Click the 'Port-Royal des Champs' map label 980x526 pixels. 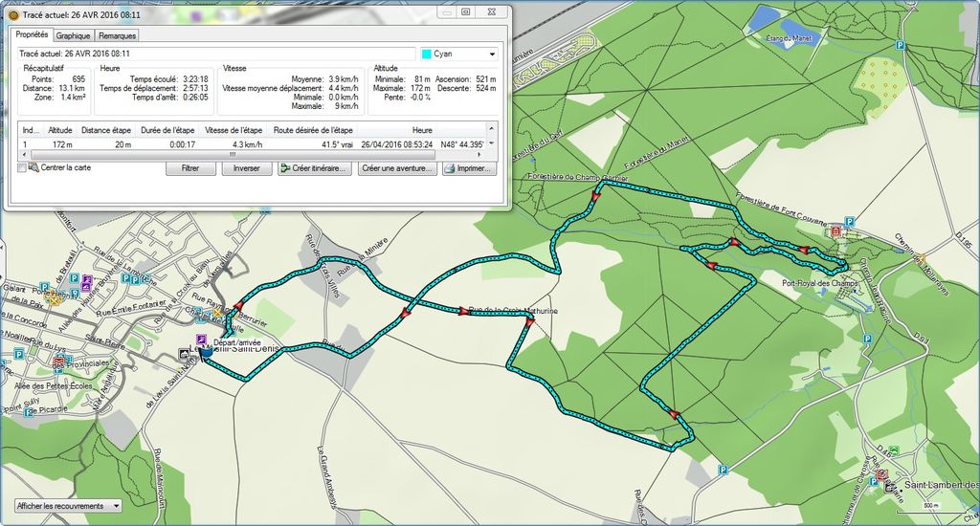pos(820,284)
